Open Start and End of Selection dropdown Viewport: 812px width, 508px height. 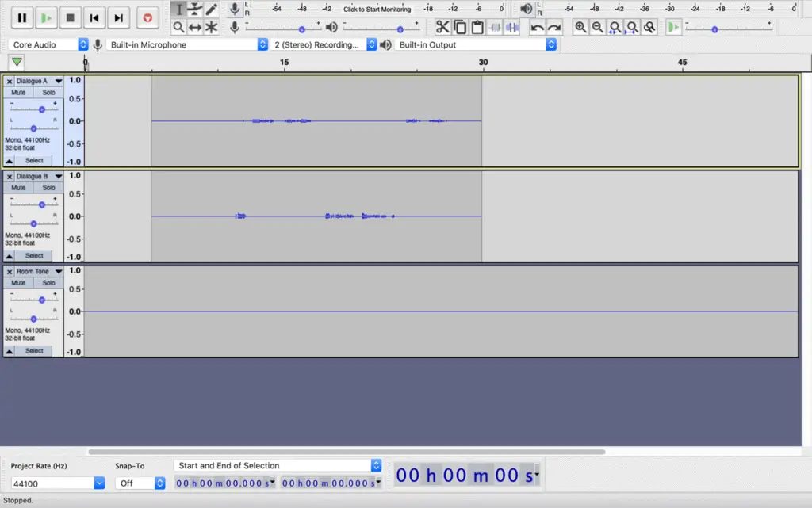coord(278,465)
